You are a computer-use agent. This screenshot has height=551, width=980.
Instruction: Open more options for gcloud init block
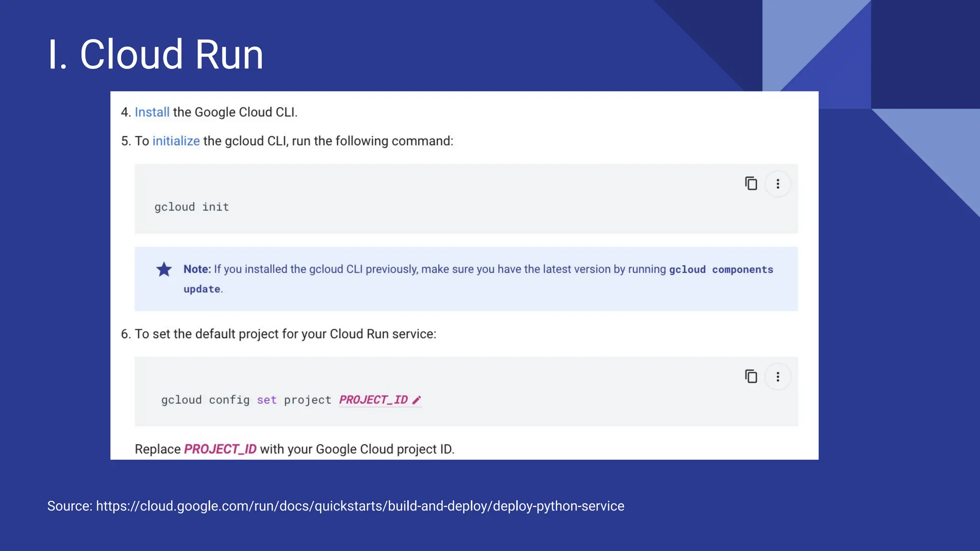tap(778, 184)
